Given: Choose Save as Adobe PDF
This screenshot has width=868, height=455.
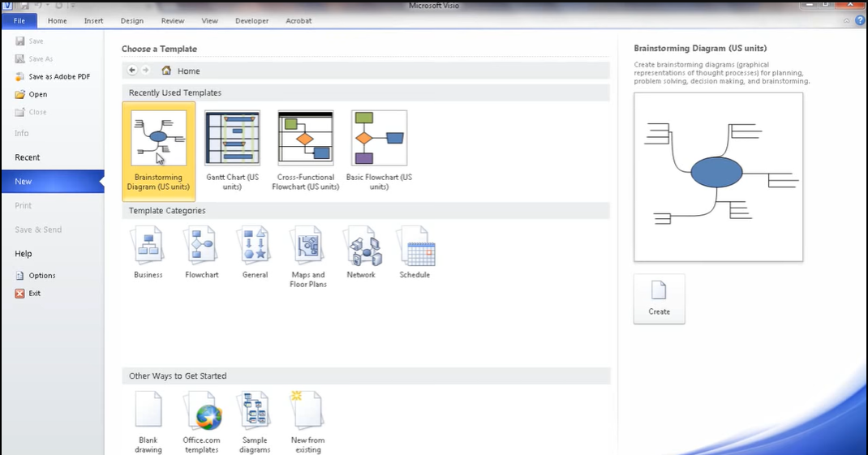Looking at the screenshot, I should pos(53,76).
